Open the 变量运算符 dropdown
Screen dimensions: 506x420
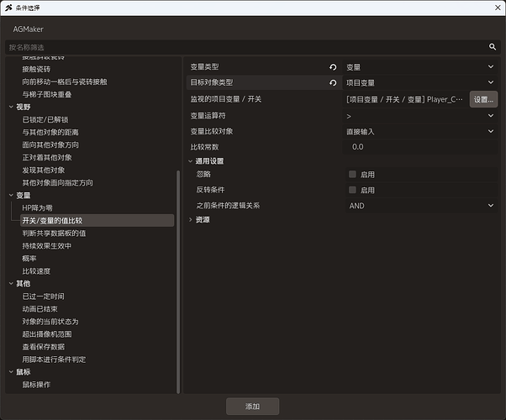click(x=419, y=116)
